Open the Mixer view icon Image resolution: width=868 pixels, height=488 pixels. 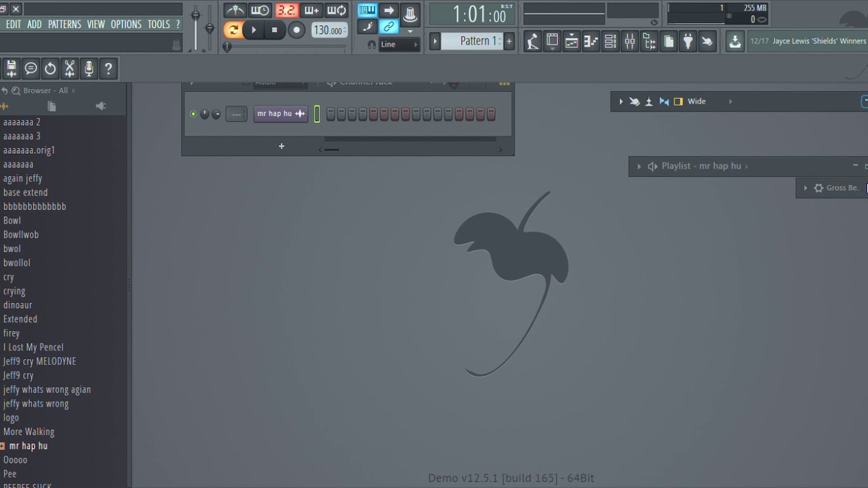[x=630, y=42]
